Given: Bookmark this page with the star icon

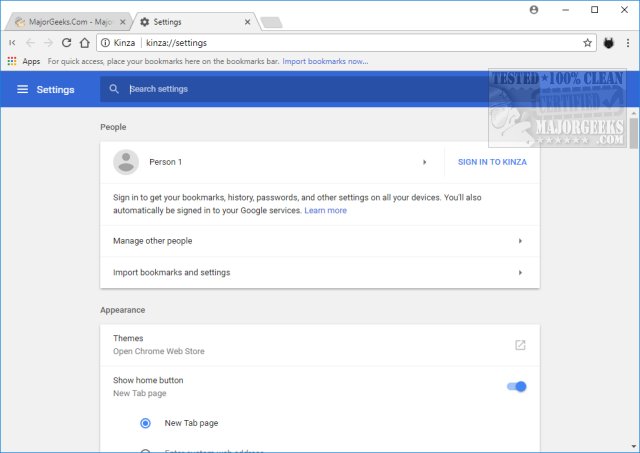Looking at the screenshot, I should click(587, 42).
